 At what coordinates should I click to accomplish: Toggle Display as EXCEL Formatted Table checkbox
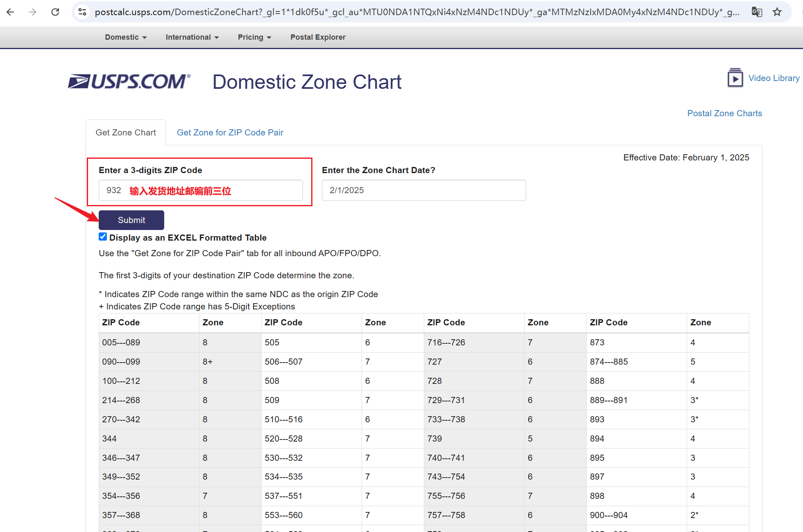(x=103, y=237)
